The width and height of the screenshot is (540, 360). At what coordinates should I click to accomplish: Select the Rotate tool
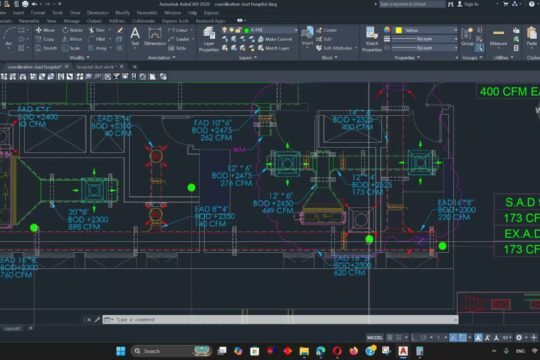[72, 30]
